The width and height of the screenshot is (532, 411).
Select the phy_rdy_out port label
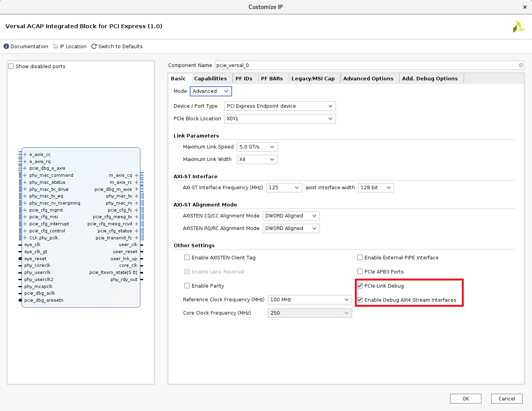point(124,279)
